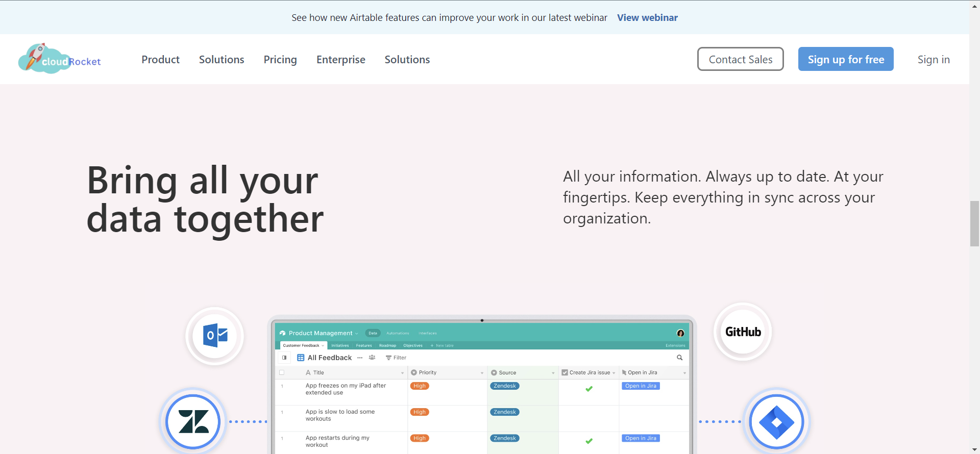Screen dimensions: 980x454
Task: Expand the Priority column dropdown arrow
Action: (x=482, y=373)
